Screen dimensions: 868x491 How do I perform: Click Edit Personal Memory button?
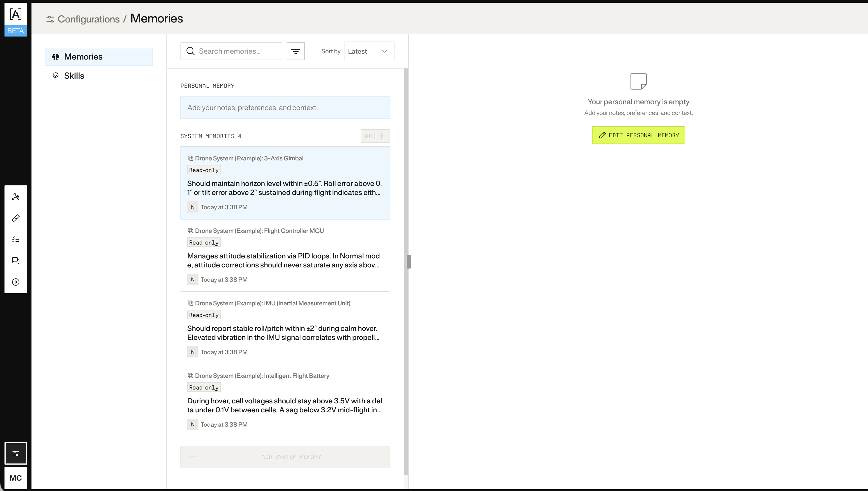pyautogui.click(x=638, y=135)
